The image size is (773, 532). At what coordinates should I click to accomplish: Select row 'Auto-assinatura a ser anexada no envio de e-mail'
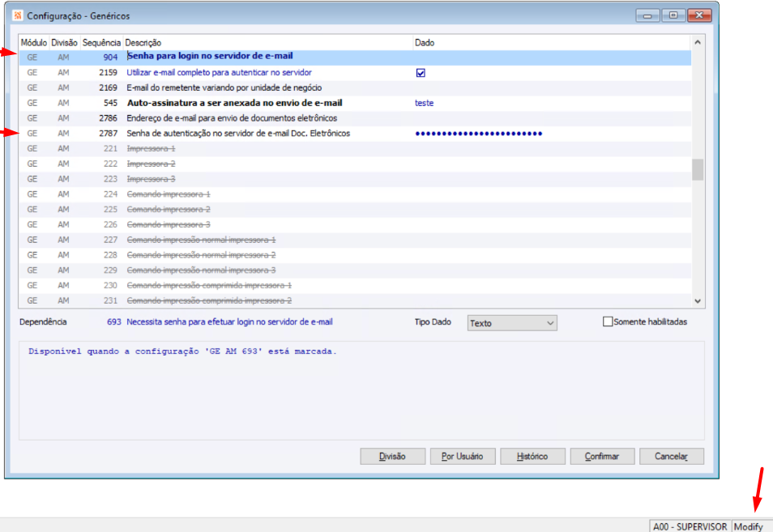(x=355, y=103)
